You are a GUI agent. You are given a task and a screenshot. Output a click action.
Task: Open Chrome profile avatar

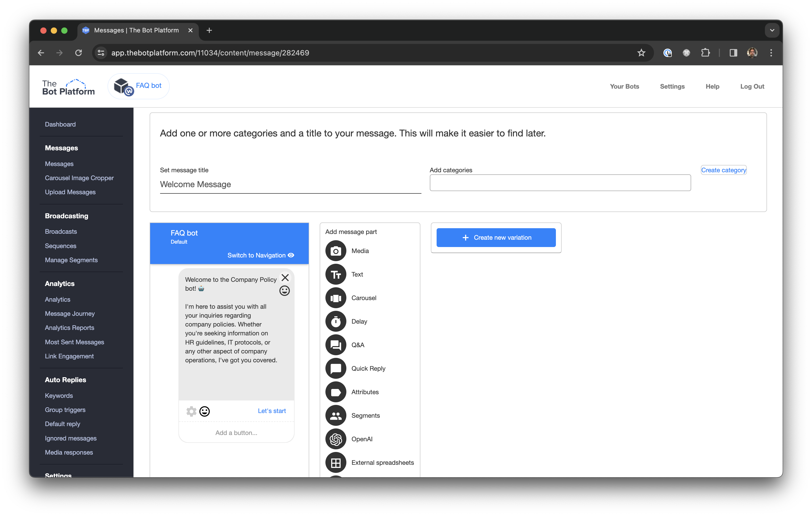(x=752, y=53)
